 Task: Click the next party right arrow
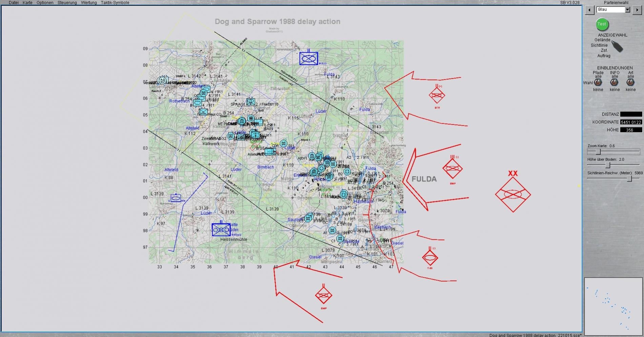(x=637, y=10)
